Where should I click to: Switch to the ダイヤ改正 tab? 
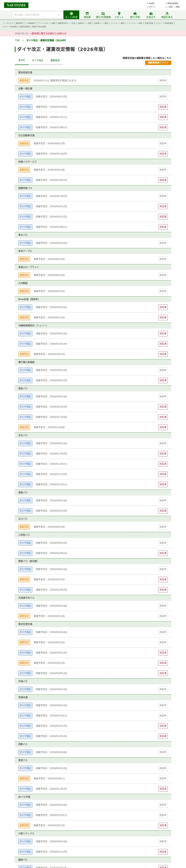coord(38,60)
